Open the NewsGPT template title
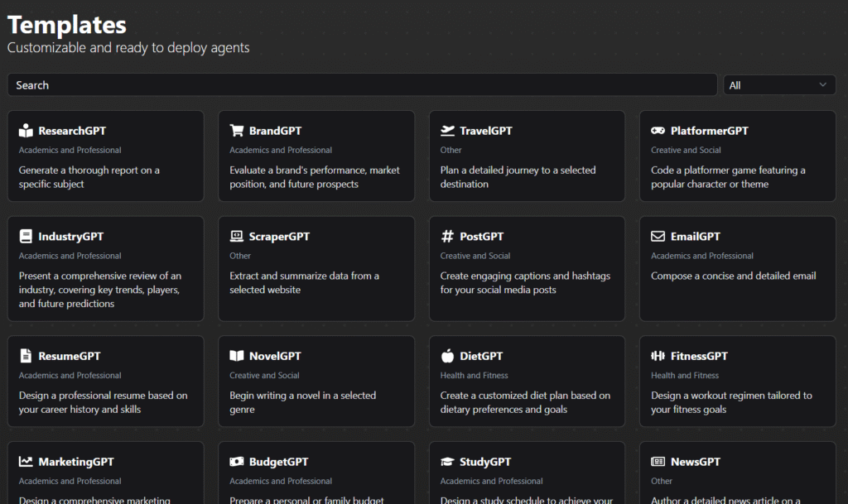Viewport: 848px width, 504px height. (696, 462)
